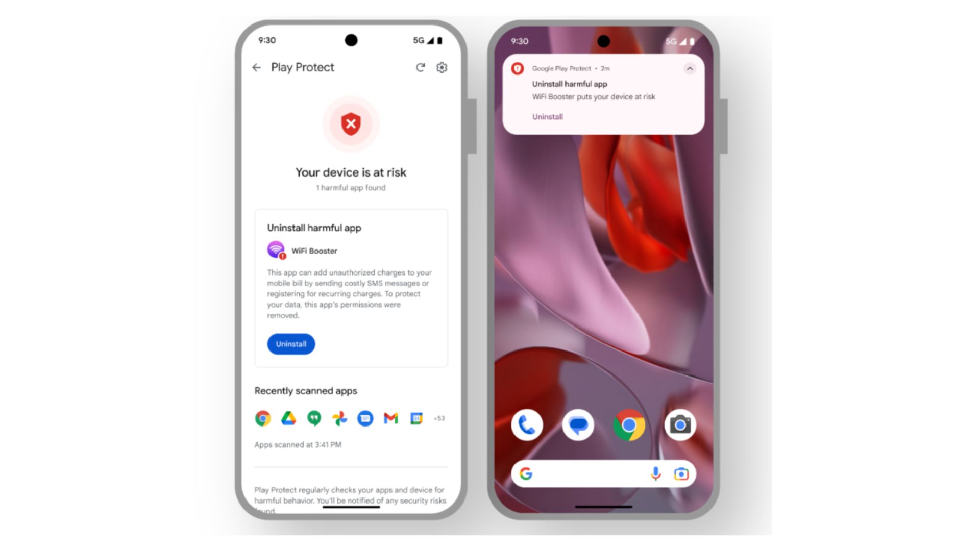Click the back arrow on Play Protect screen
The image size is (980, 551).
click(x=256, y=67)
